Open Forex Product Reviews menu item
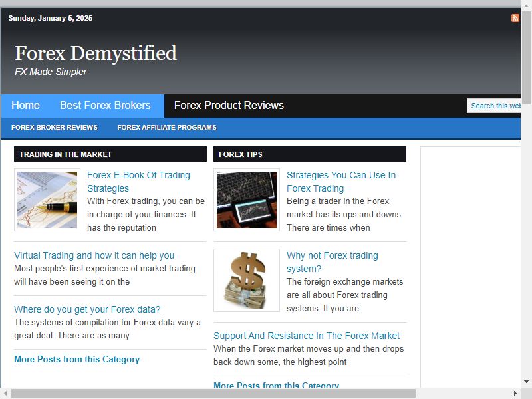The image size is (532, 399). coord(229,106)
